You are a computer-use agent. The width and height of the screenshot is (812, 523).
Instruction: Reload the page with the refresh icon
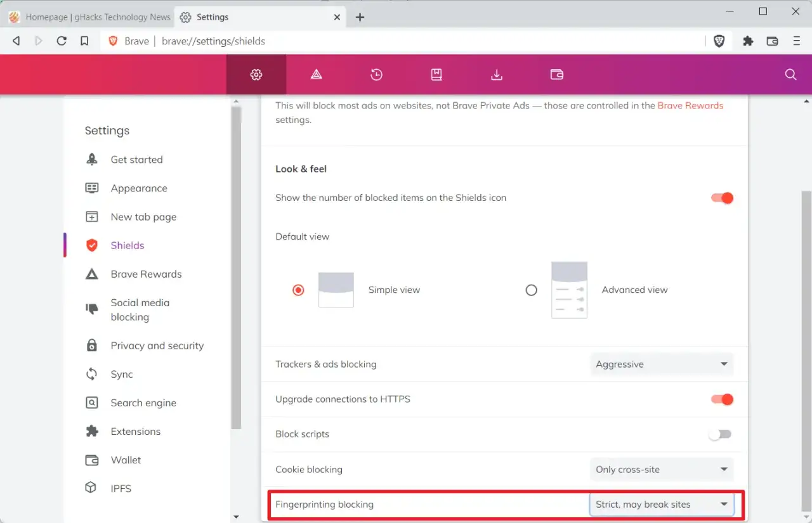[x=62, y=41]
